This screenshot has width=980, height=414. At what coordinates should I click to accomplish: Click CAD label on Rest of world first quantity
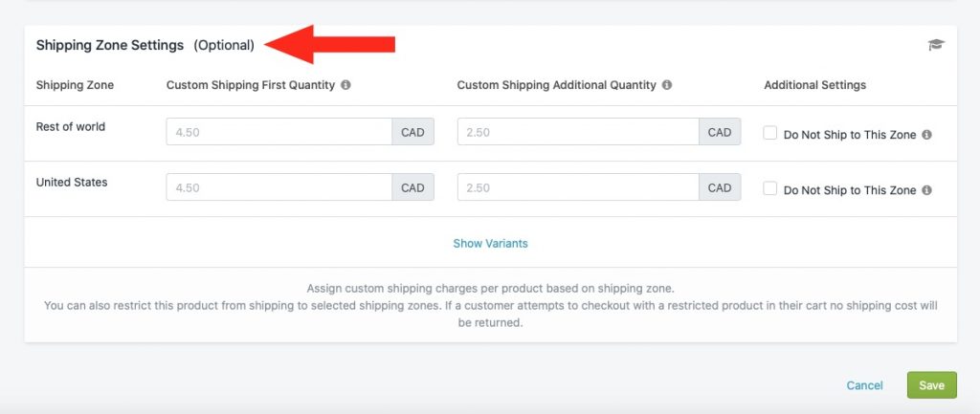413,132
